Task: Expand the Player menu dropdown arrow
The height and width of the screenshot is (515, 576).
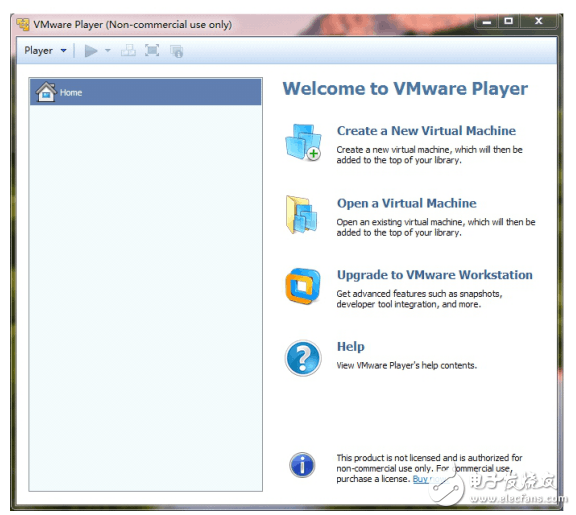Action: tap(64, 50)
